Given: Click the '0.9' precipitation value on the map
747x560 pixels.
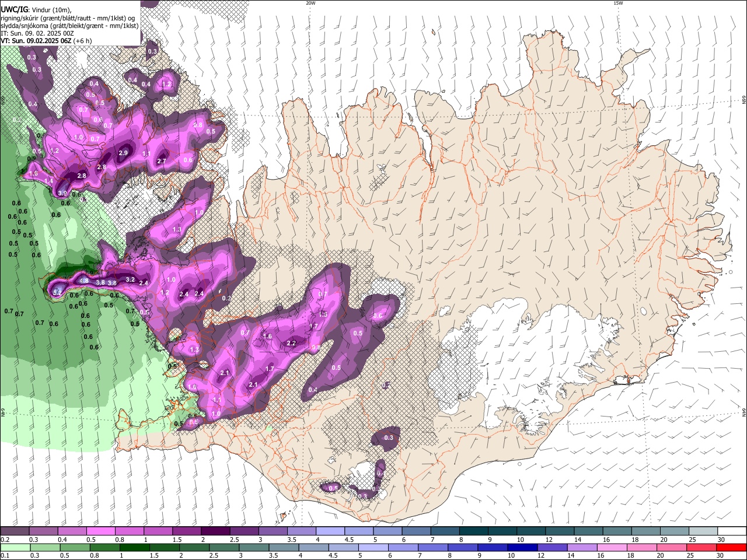Looking at the screenshot, I should pos(32,159).
